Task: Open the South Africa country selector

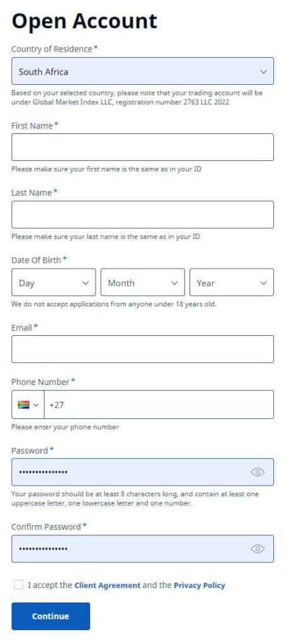Action: coord(143,71)
